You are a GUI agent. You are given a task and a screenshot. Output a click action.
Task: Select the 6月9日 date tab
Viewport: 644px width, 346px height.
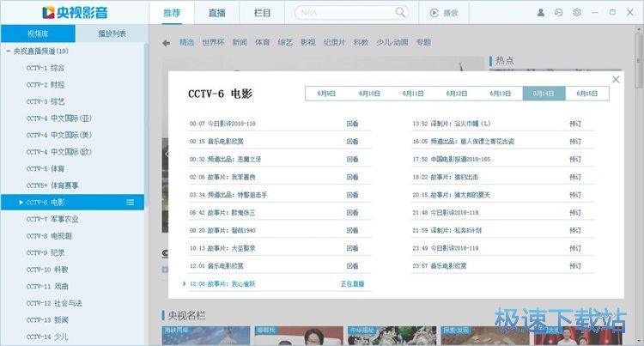326,94
